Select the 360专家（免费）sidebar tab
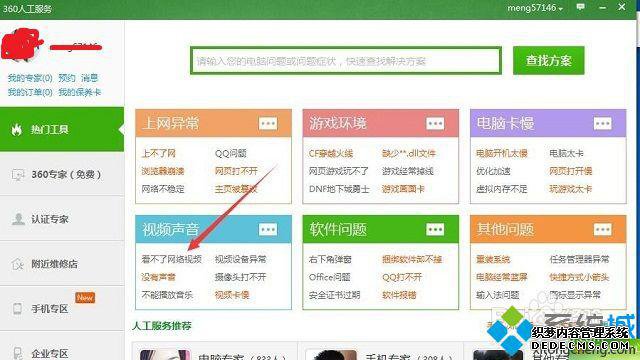Viewport: 640px width, 360px height. [62, 174]
